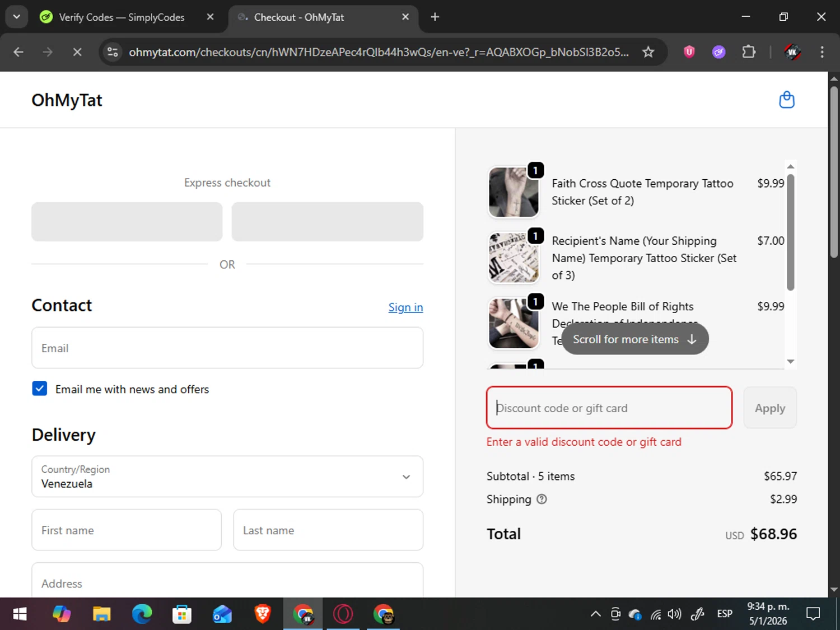
Task: Click order items list scrollbar thumb
Action: click(x=790, y=232)
